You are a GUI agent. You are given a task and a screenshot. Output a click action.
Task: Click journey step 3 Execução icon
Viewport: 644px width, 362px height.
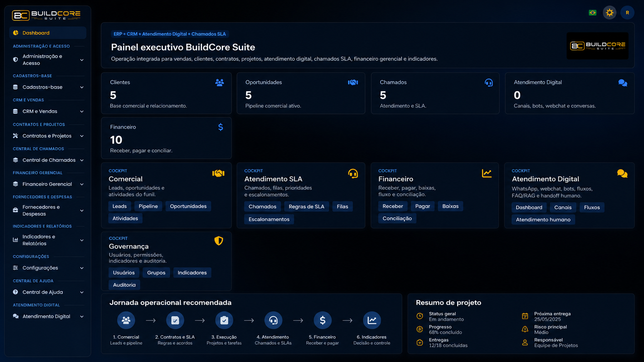coord(224,320)
